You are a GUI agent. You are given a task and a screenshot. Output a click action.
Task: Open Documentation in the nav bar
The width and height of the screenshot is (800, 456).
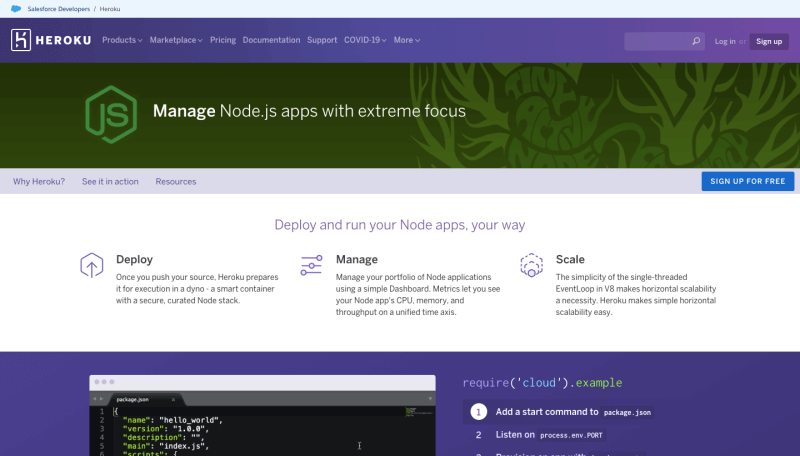click(x=271, y=40)
